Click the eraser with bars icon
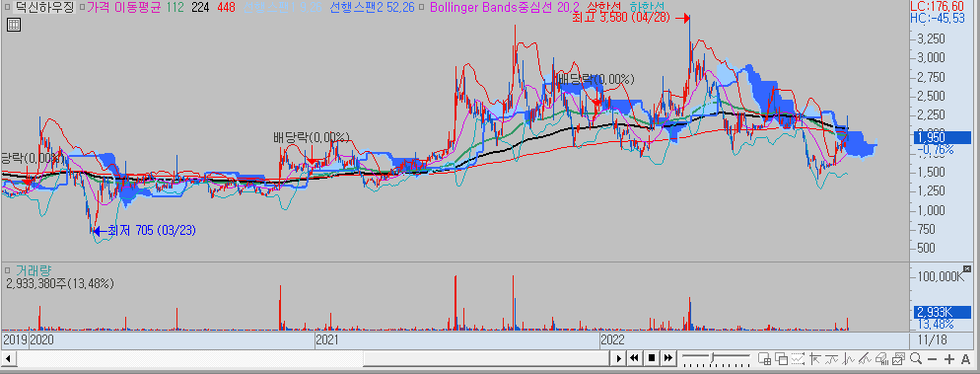Image resolution: width=980 pixels, height=374 pixels. (x=881, y=358)
